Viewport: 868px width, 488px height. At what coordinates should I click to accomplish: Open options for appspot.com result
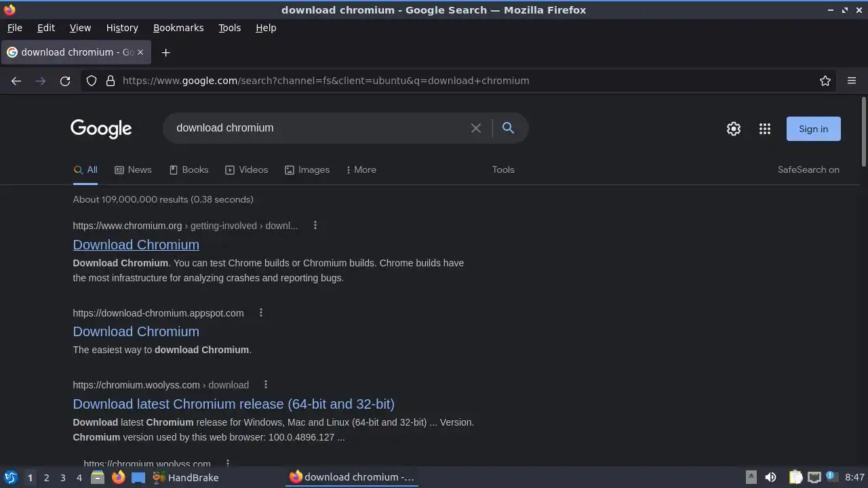260,312
